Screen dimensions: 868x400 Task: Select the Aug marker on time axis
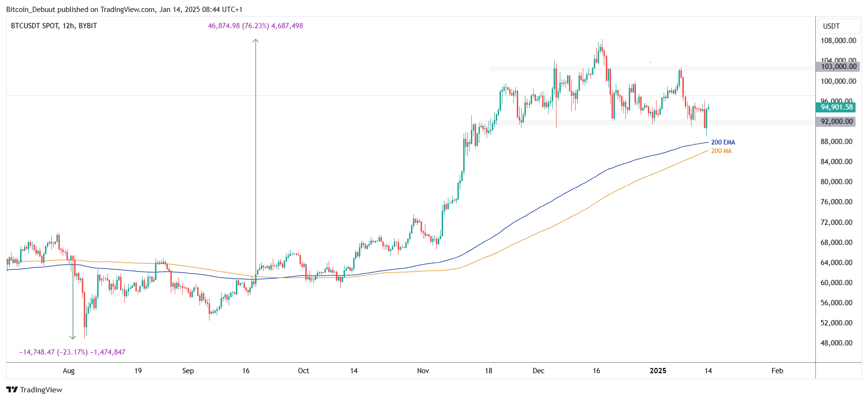pos(68,371)
